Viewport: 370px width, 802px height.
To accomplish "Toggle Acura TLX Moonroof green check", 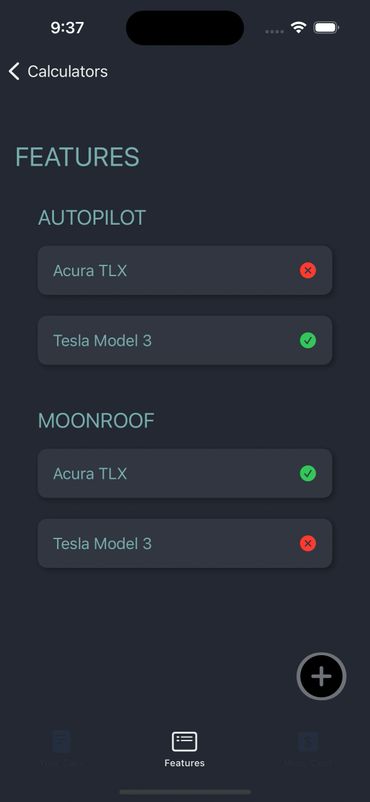I will pos(308,473).
